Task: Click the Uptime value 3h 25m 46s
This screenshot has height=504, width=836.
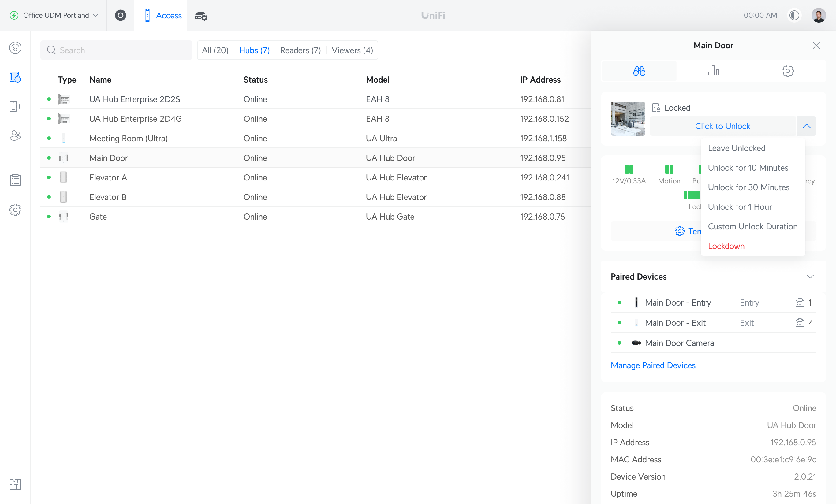Action: (x=794, y=494)
